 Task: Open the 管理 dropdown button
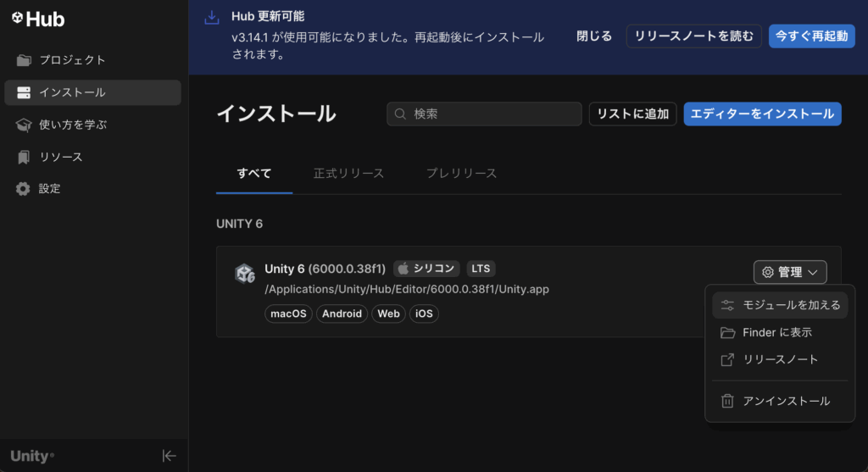pyautogui.click(x=789, y=272)
